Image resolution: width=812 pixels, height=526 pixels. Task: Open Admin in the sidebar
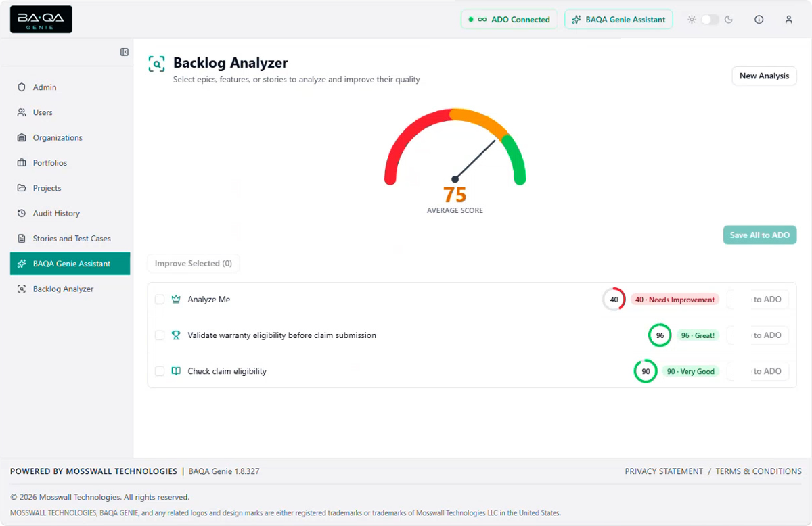tap(70, 87)
